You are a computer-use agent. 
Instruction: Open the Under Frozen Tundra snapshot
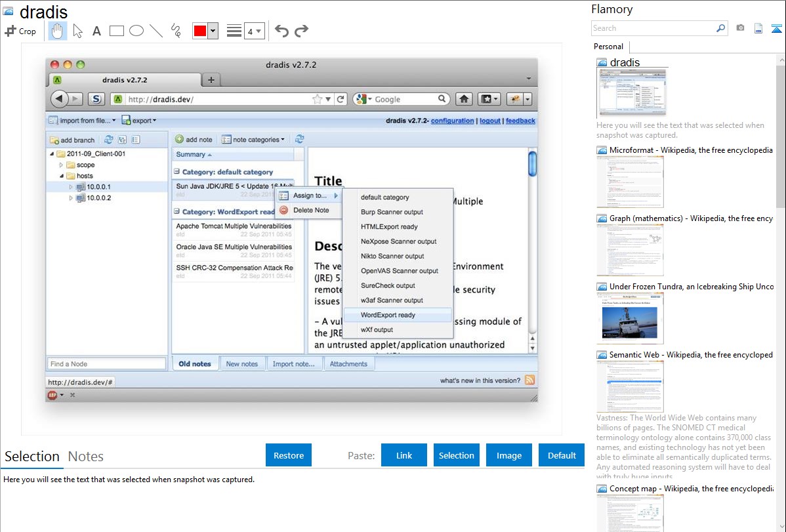(x=630, y=318)
